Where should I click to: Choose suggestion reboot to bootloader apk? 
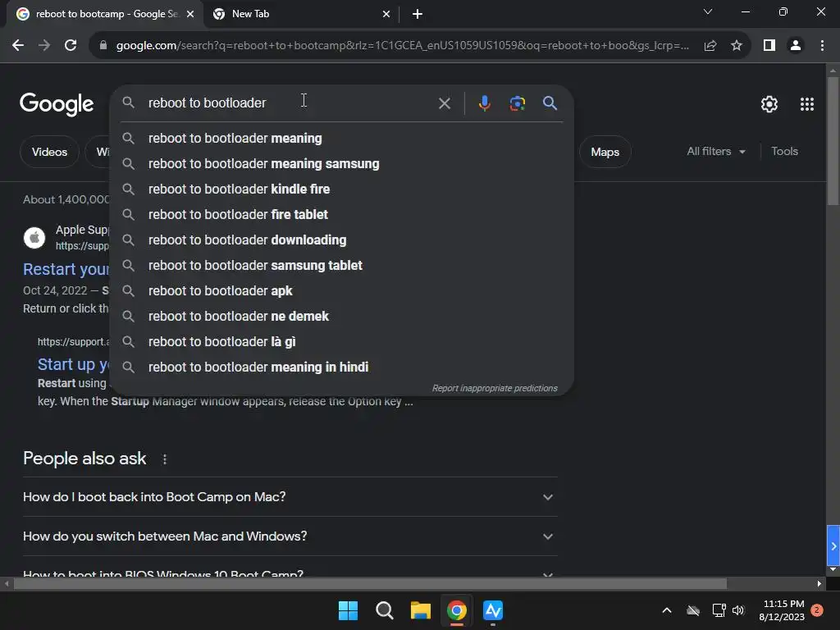[342, 291]
